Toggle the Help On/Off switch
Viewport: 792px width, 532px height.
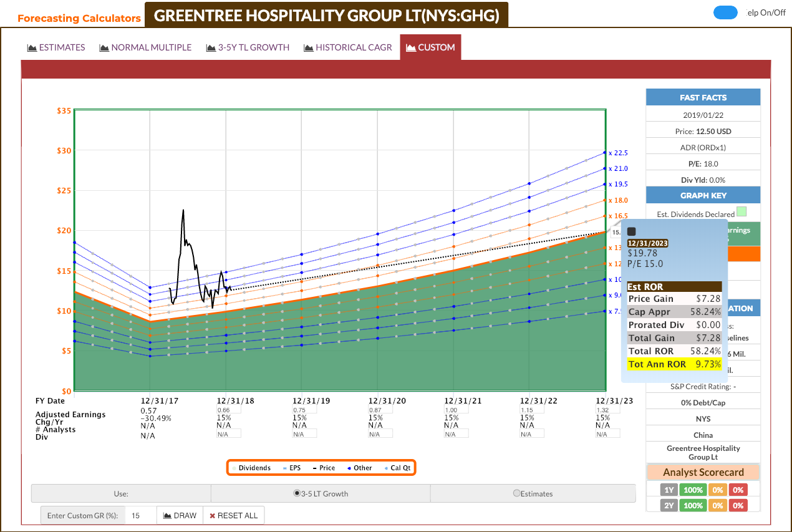point(725,12)
